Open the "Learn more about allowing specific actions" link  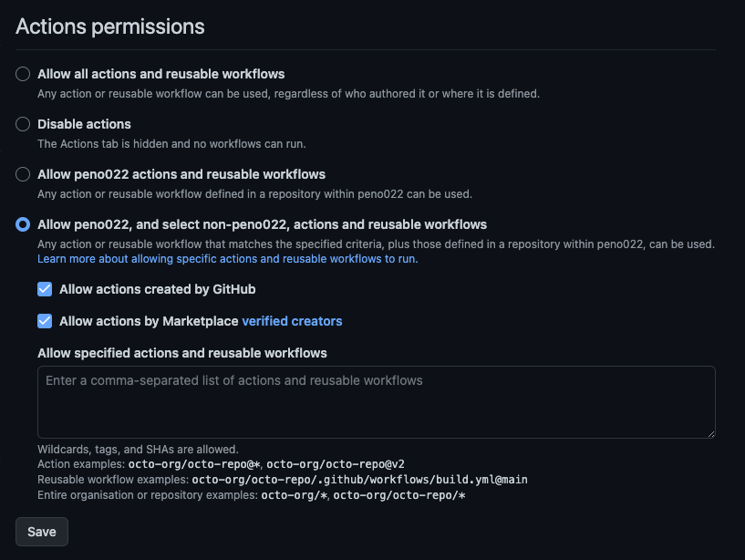pos(227,259)
